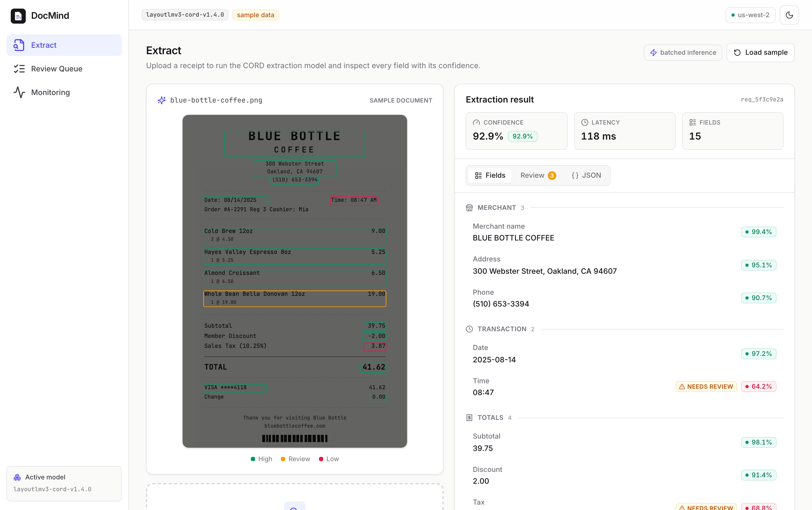This screenshot has width=812, height=510.
Task: Click the Address value 300 Webster Street
Action: [x=545, y=271]
